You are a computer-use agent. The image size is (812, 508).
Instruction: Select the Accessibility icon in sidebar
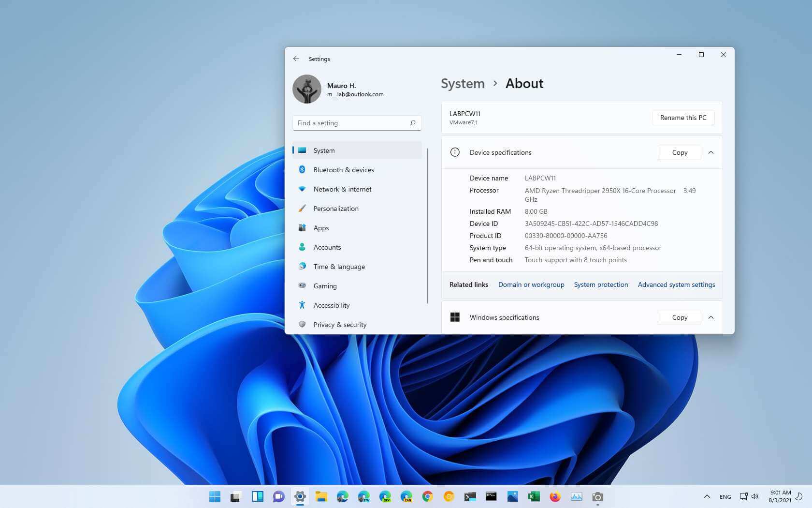click(x=302, y=305)
